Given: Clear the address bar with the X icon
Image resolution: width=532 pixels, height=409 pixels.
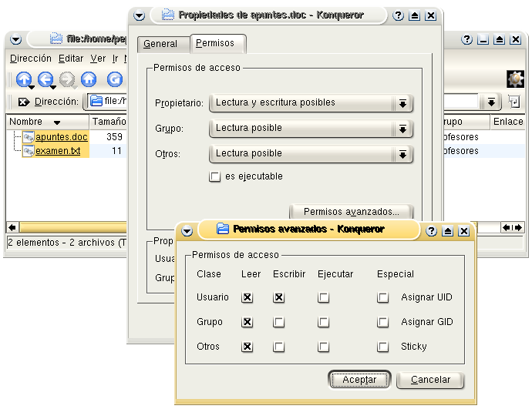Looking at the screenshot, I should pos(23,102).
